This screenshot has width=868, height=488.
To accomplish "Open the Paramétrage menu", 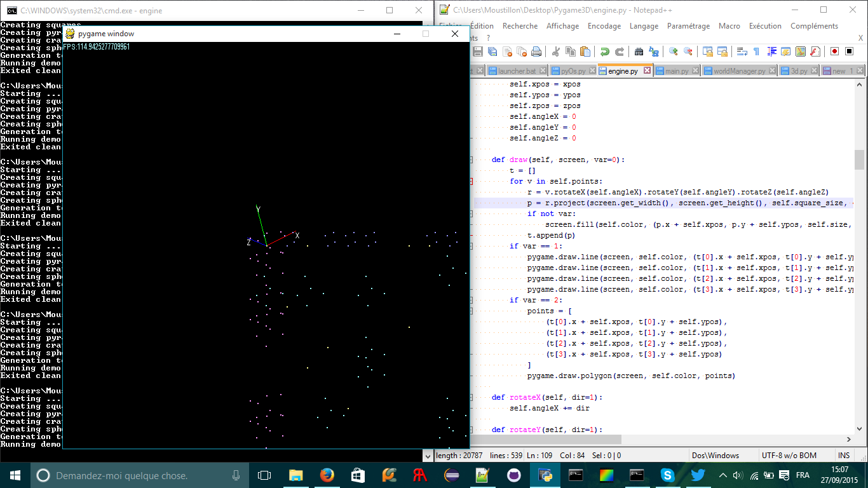I will [688, 26].
